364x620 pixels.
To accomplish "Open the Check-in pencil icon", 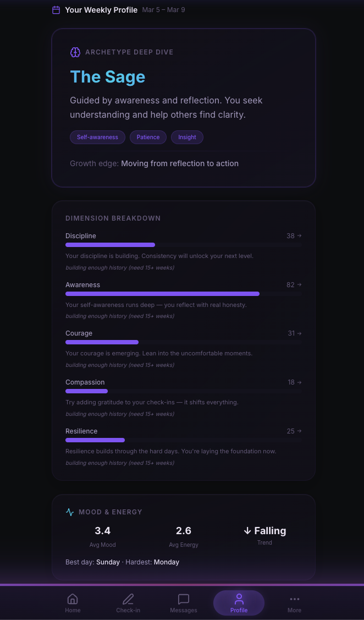I will (x=128, y=599).
